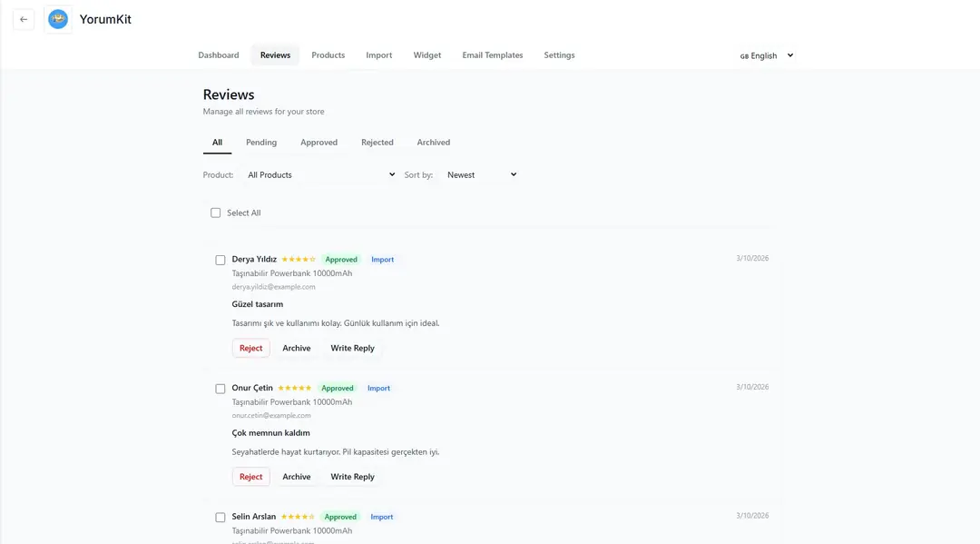
Task: Select the Onur Çetin review checkbox
Action: pyautogui.click(x=220, y=390)
